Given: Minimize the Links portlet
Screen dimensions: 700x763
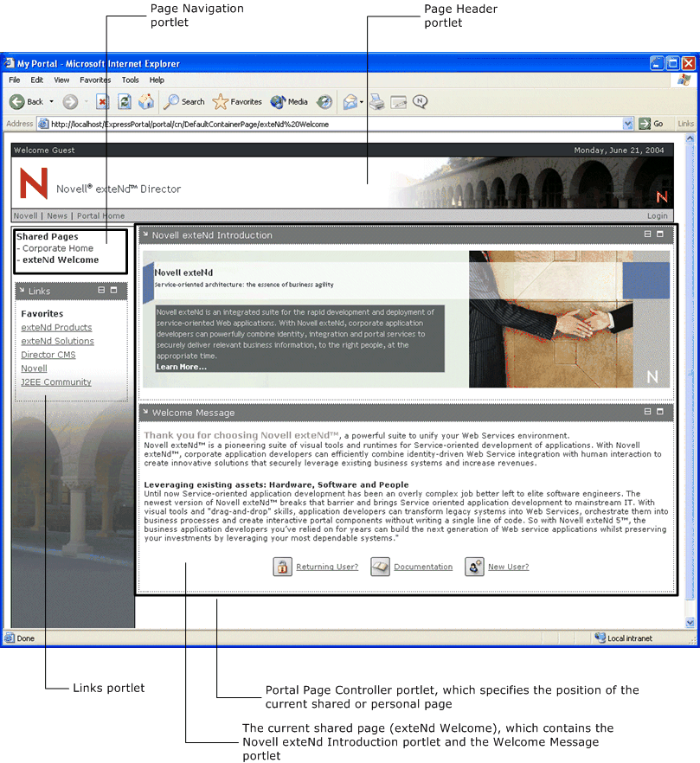Looking at the screenshot, I should 101,290.
